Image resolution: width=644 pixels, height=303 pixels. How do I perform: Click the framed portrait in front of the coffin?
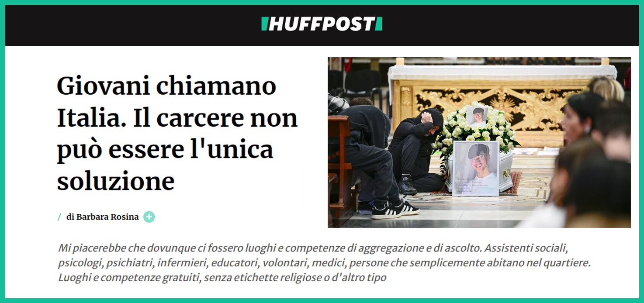pyautogui.click(x=476, y=169)
